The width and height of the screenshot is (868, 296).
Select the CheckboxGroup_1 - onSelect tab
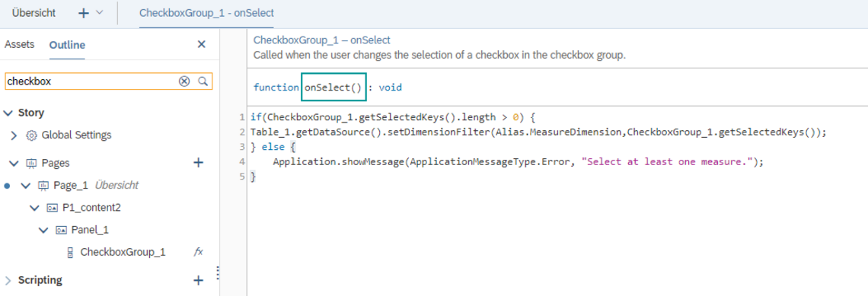[206, 13]
